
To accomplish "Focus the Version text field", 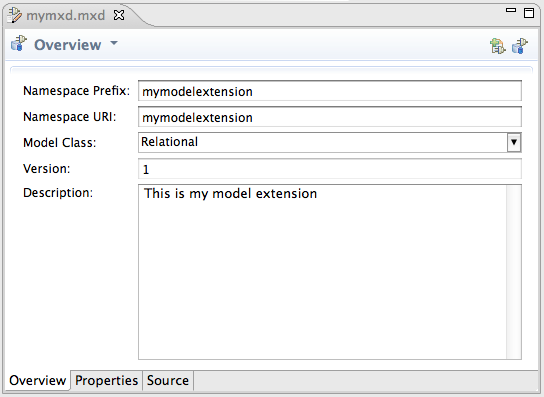I will tap(330, 169).
